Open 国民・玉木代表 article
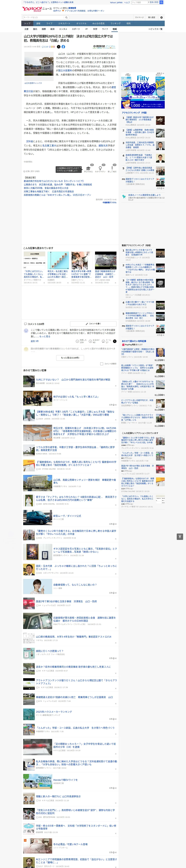Screen dimensions: 186x868 [76, 567]
